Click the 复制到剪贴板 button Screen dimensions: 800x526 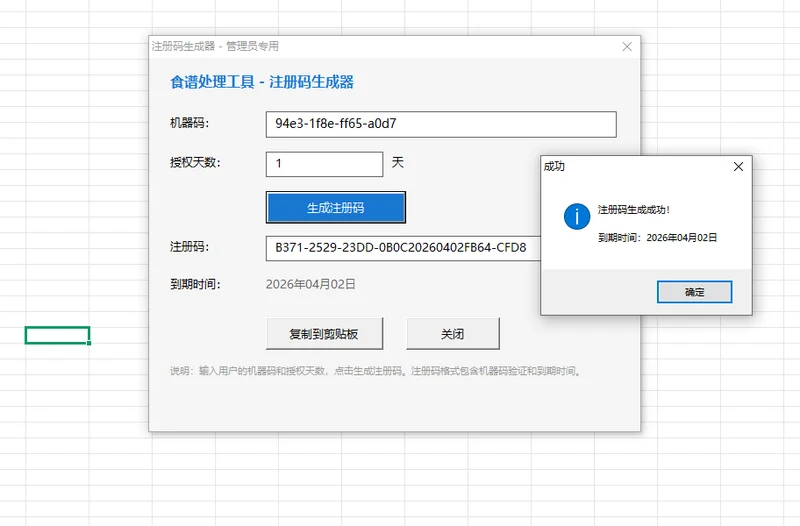point(324,334)
